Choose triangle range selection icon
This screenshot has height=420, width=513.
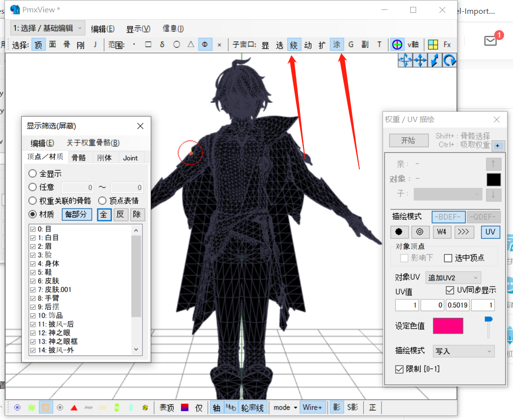191,44
